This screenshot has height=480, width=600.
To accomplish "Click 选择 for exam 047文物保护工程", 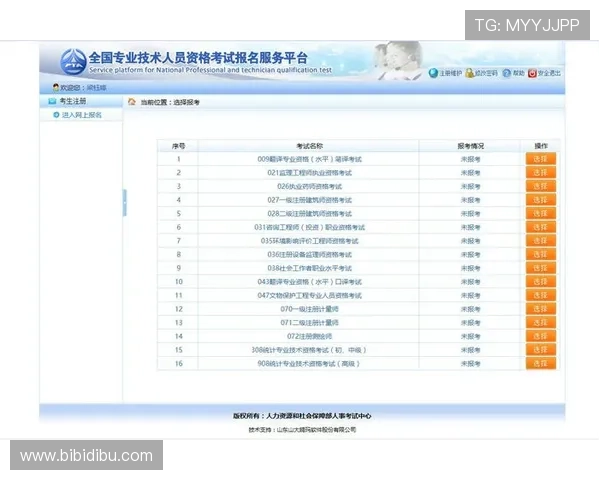I will [x=541, y=295].
